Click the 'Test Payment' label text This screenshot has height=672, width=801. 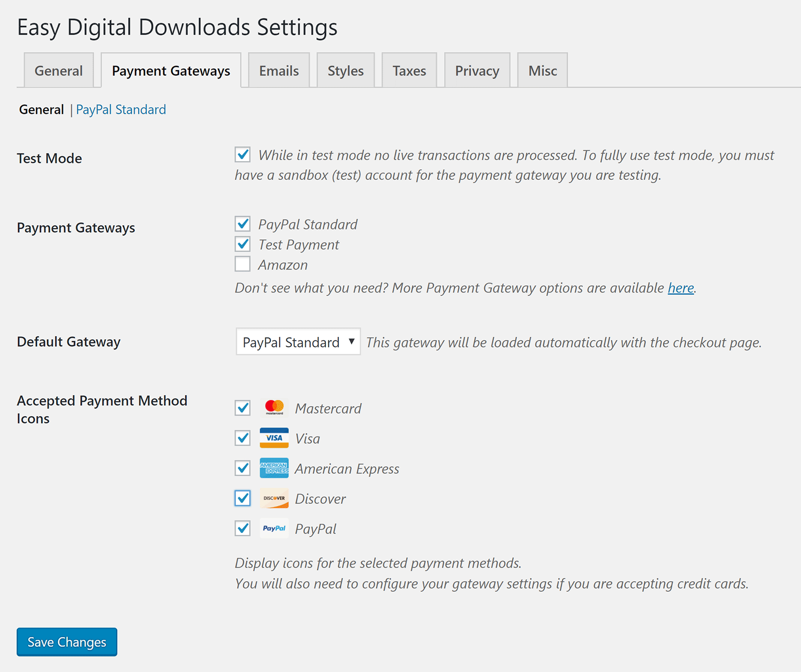(299, 245)
